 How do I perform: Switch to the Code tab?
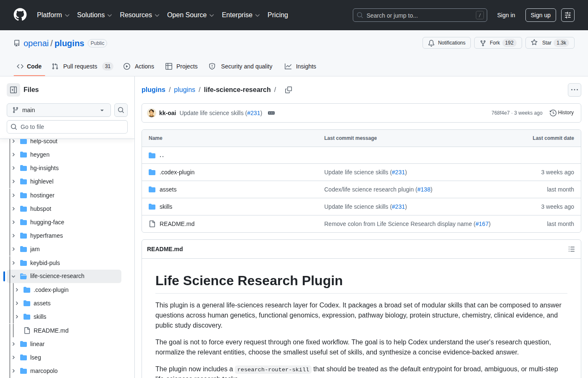tap(29, 66)
